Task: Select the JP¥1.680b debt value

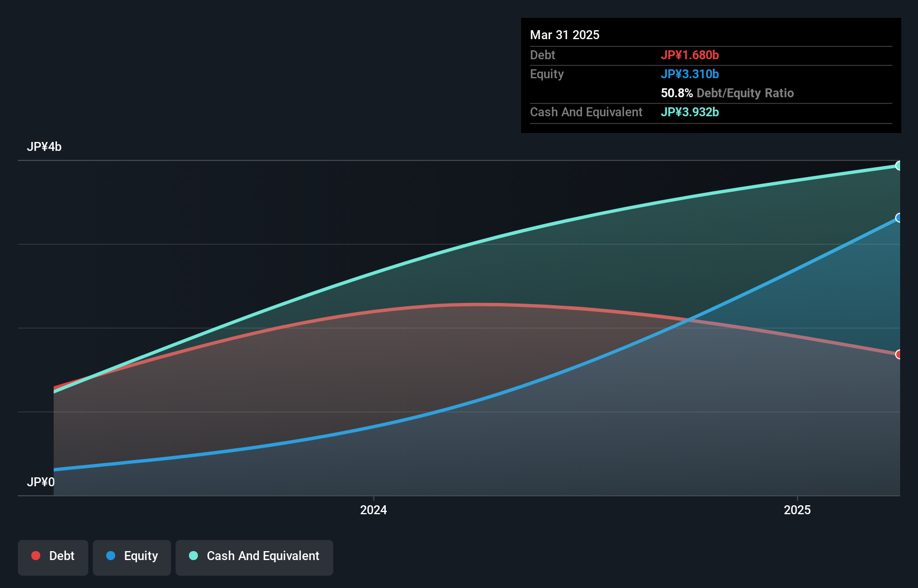Action: pyautogui.click(x=690, y=55)
